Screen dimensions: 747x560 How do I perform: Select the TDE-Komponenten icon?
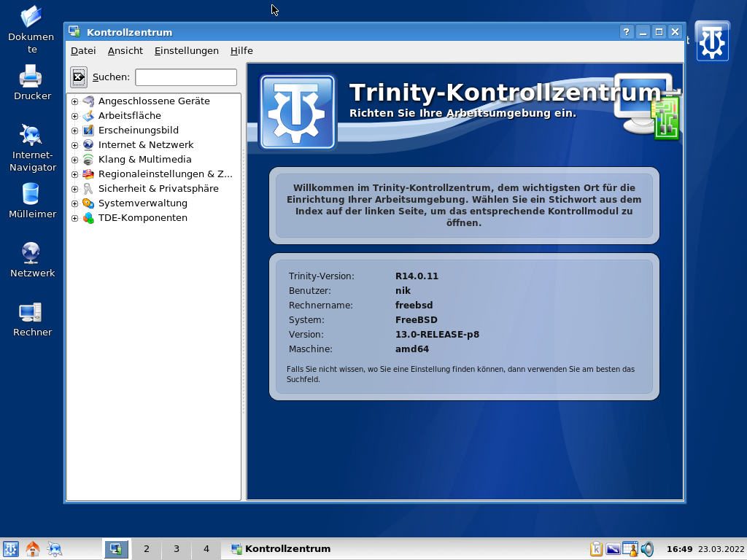88,218
